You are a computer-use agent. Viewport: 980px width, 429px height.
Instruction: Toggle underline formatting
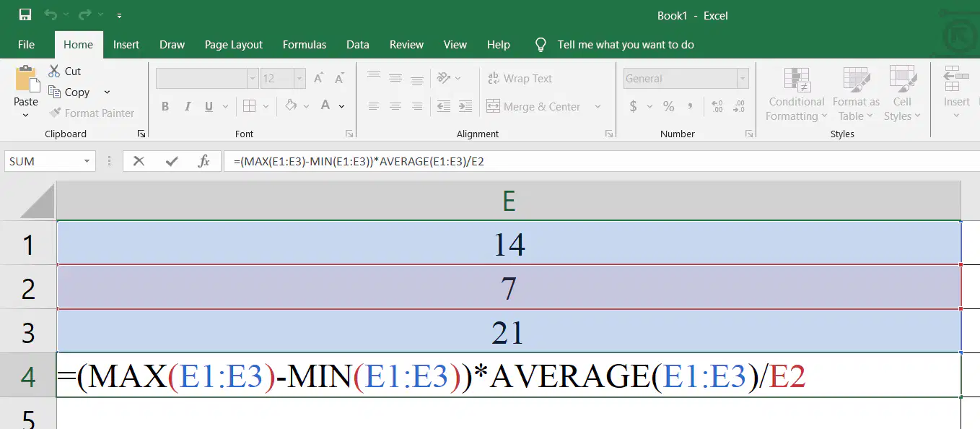tap(209, 106)
